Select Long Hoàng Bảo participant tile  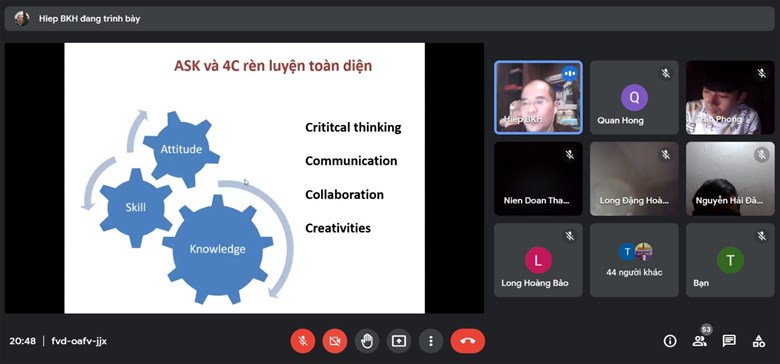(x=538, y=260)
